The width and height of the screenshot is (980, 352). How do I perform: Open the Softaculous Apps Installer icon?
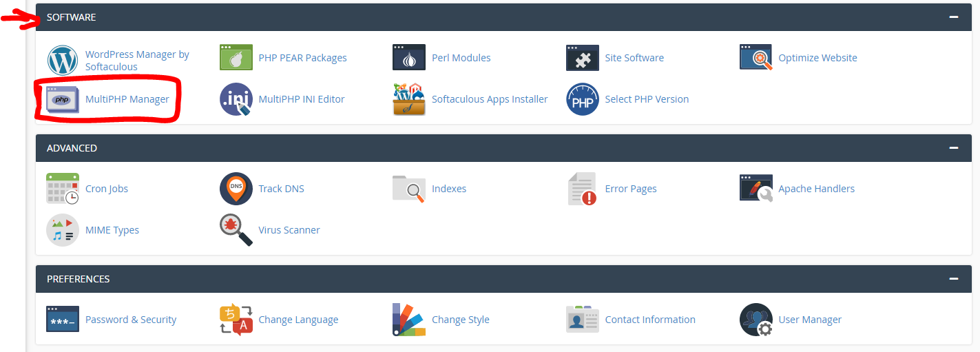(x=409, y=99)
